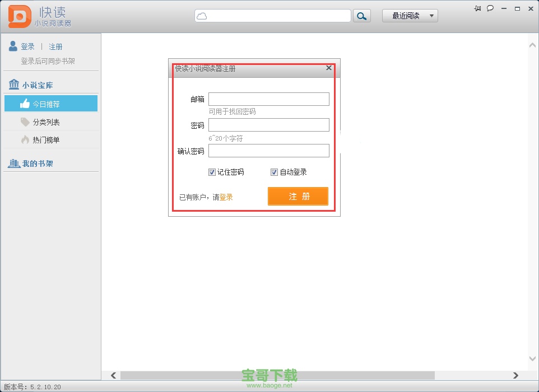Viewport: 539px width, 392px height.
Task: Click the Kuaidu app logo
Action: pos(20,16)
